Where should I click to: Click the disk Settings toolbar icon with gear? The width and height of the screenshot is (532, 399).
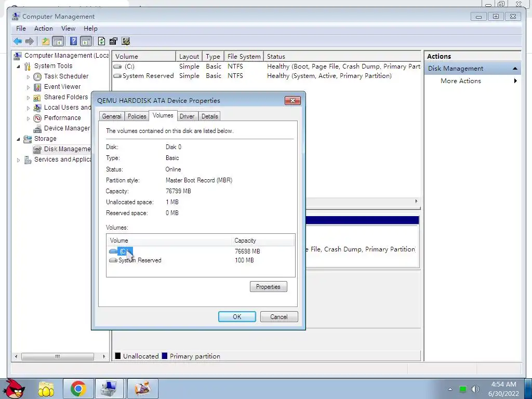[126, 42]
